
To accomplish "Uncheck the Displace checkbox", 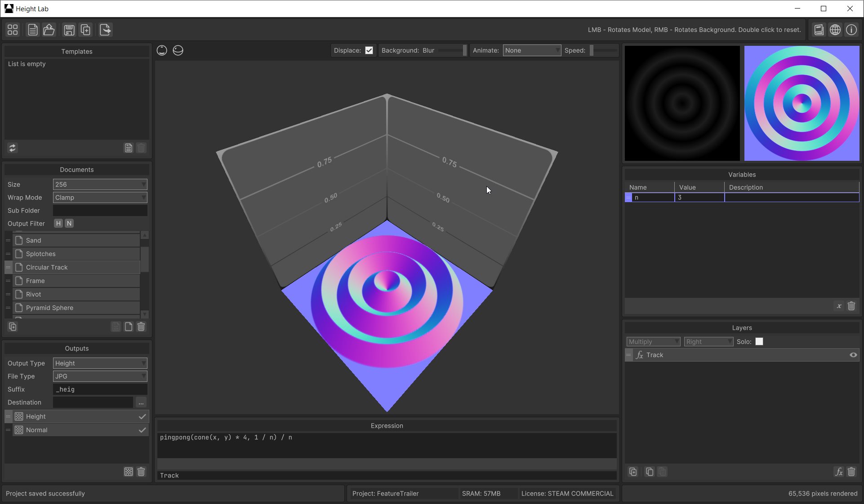I will [x=369, y=50].
